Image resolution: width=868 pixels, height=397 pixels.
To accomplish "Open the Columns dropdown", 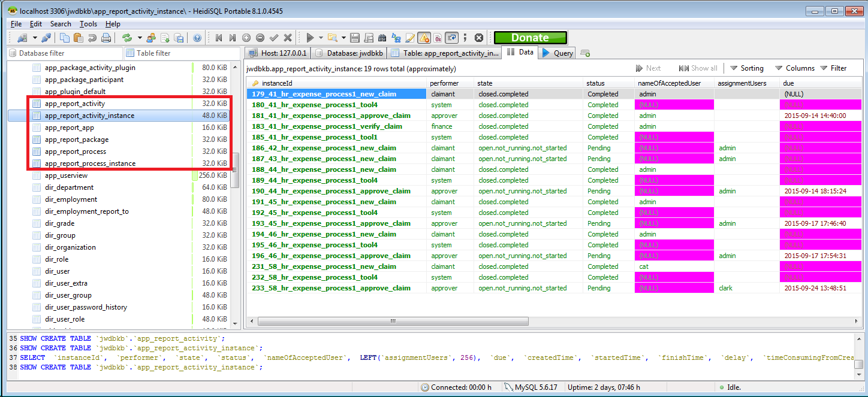I will pos(794,68).
